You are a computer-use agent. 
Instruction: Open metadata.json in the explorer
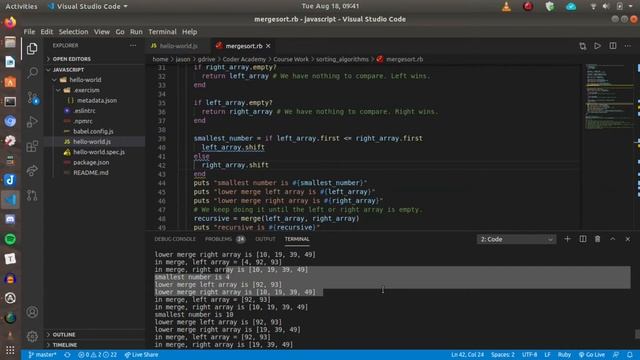click(x=96, y=100)
